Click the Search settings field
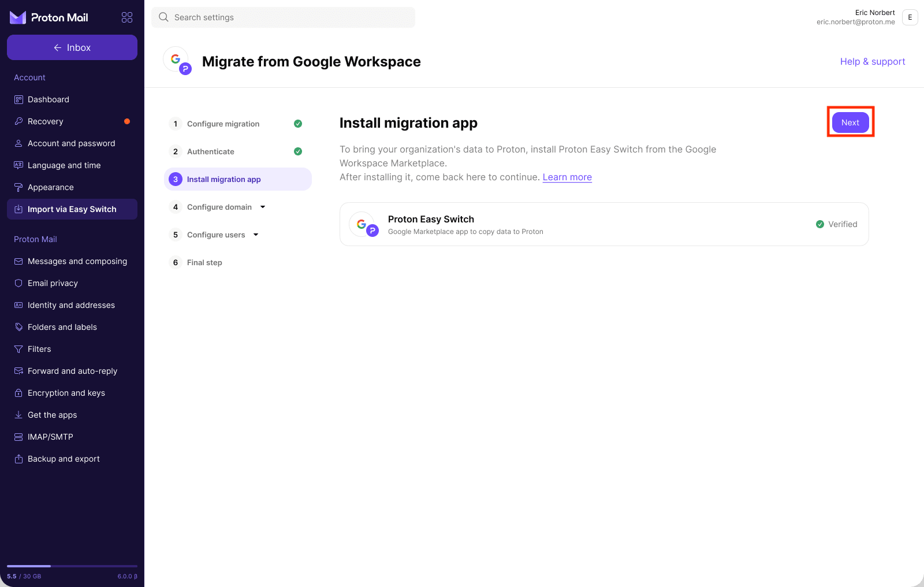Screen dimensions: 924x587 (x=283, y=17)
